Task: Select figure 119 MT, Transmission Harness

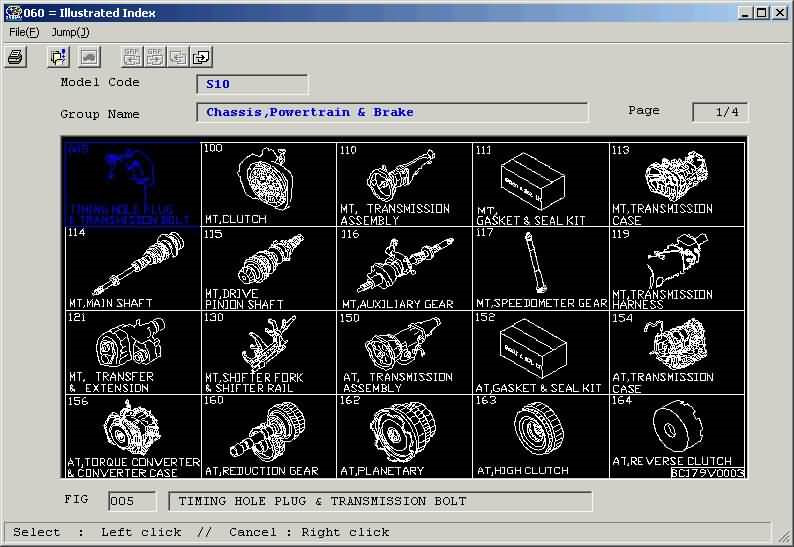Action: point(677,268)
